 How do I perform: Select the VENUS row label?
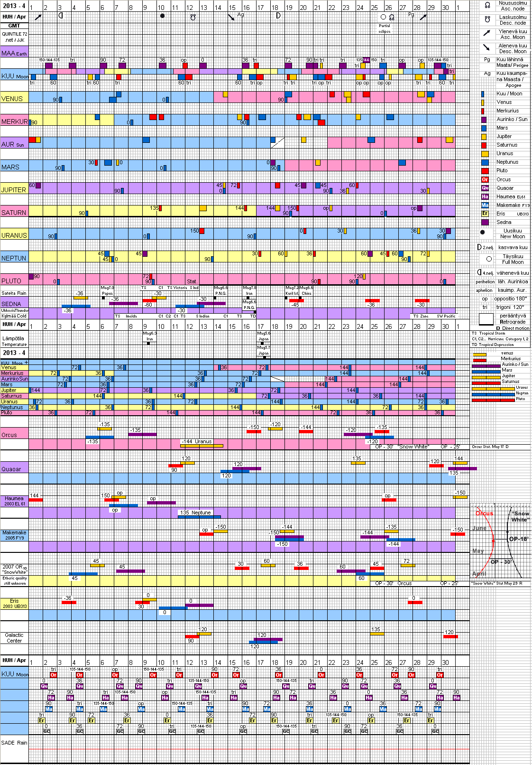pyautogui.click(x=12, y=99)
